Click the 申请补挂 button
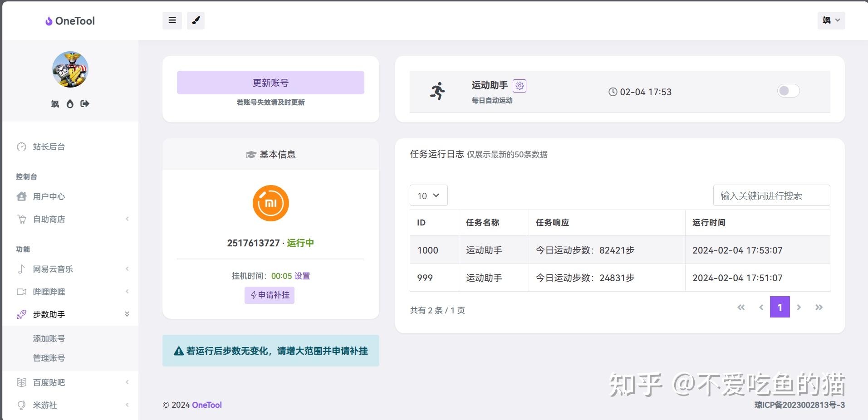The height and width of the screenshot is (420, 868). (x=269, y=295)
